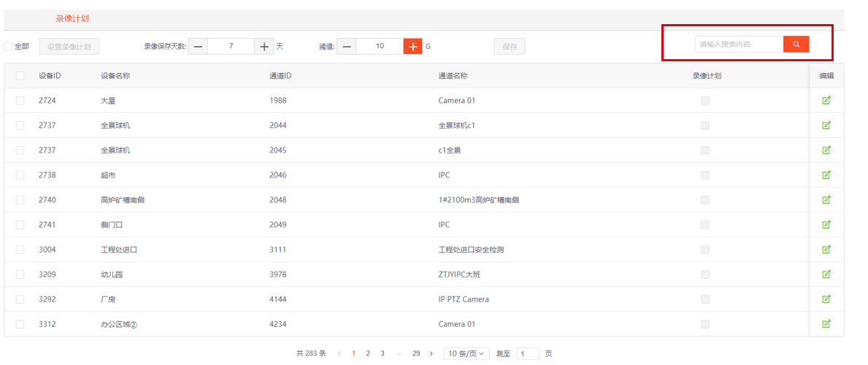868x365 pixels.
Task: Open the 10 条/页 page size dropdown
Action: [x=466, y=353]
